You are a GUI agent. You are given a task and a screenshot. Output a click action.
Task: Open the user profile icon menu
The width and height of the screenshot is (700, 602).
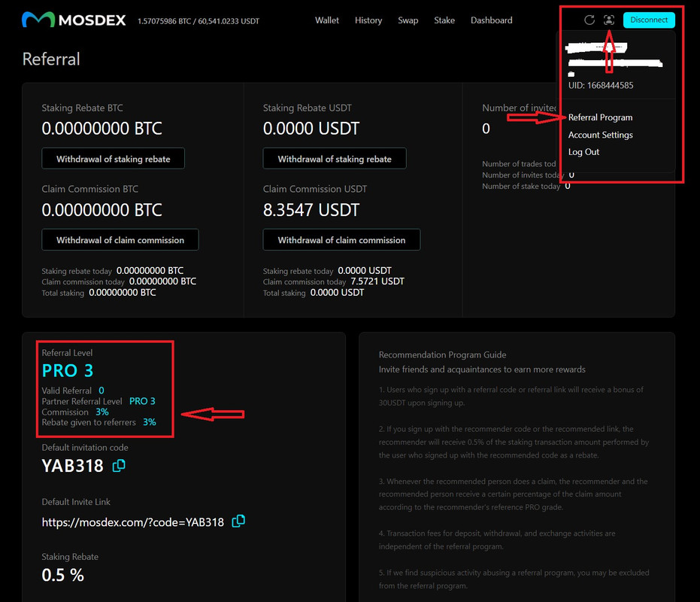pos(609,20)
